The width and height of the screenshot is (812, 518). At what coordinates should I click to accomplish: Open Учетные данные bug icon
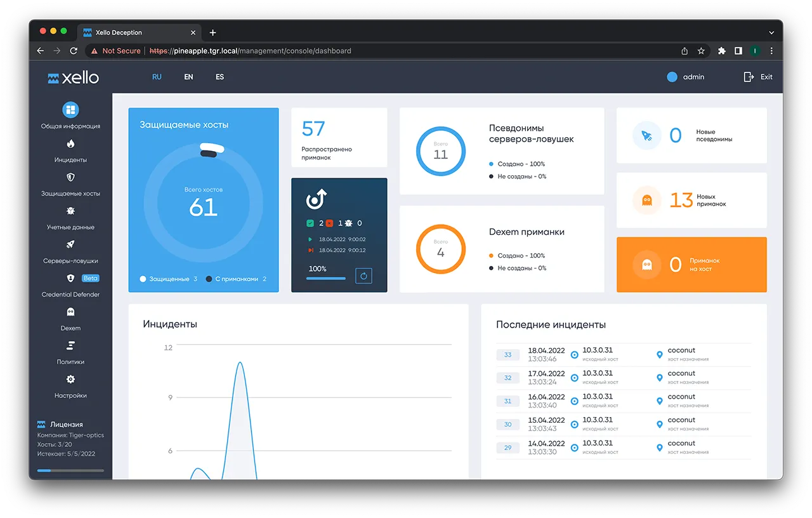click(70, 211)
